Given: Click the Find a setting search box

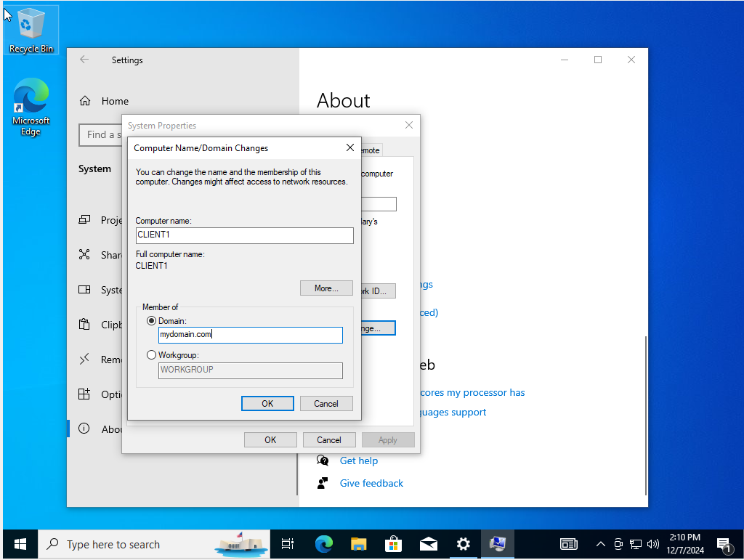Looking at the screenshot, I should 100,135.
